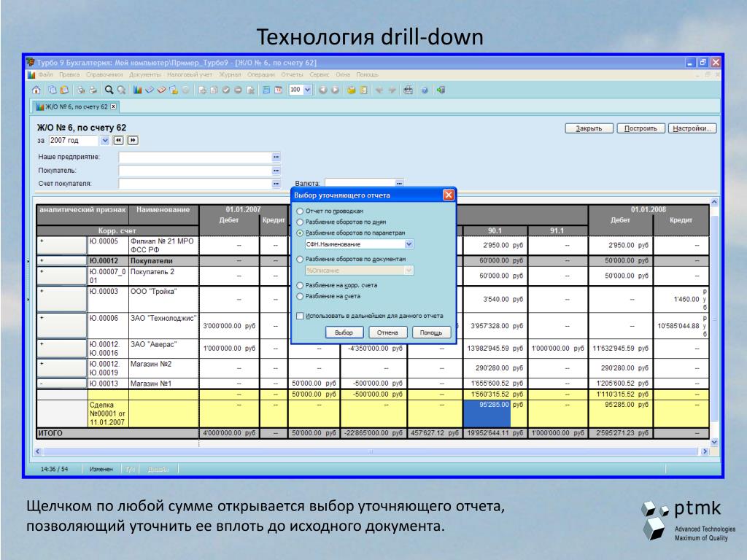
Task: Close the Ж/О № 6 document tab
Action: click(113, 106)
